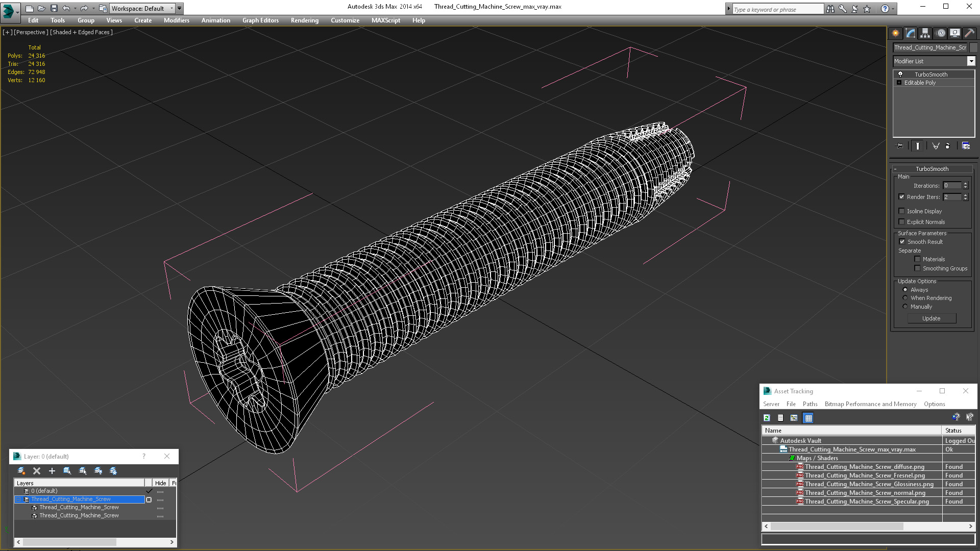The width and height of the screenshot is (980, 551).
Task: Open Bitmap Performance and Memory menu
Action: (x=870, y=404)
